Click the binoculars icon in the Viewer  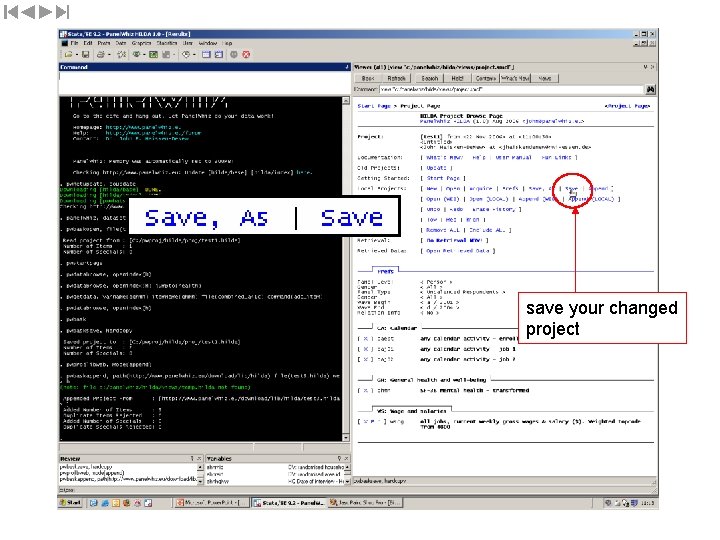point(650,90)
